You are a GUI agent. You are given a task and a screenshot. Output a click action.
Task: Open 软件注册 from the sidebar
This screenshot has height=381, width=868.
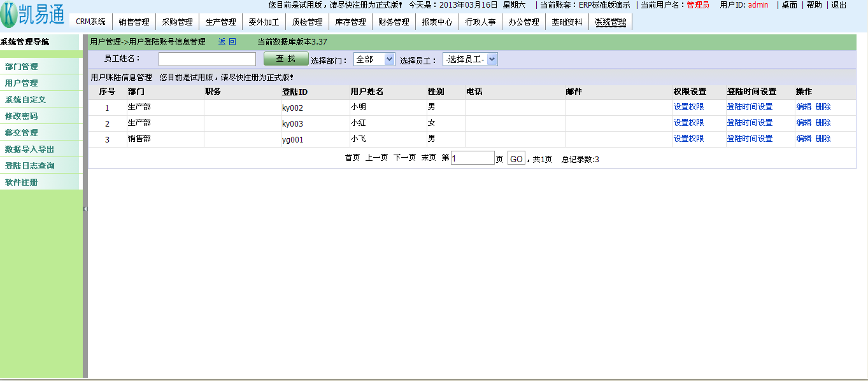coord(22,183)
